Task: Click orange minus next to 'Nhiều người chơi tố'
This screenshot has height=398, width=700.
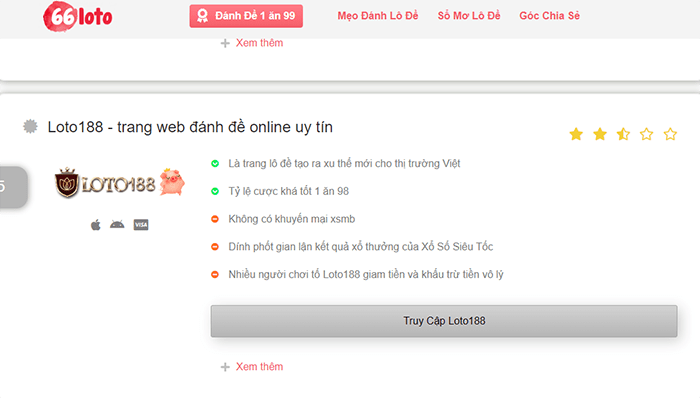Action: click(215, 274)
